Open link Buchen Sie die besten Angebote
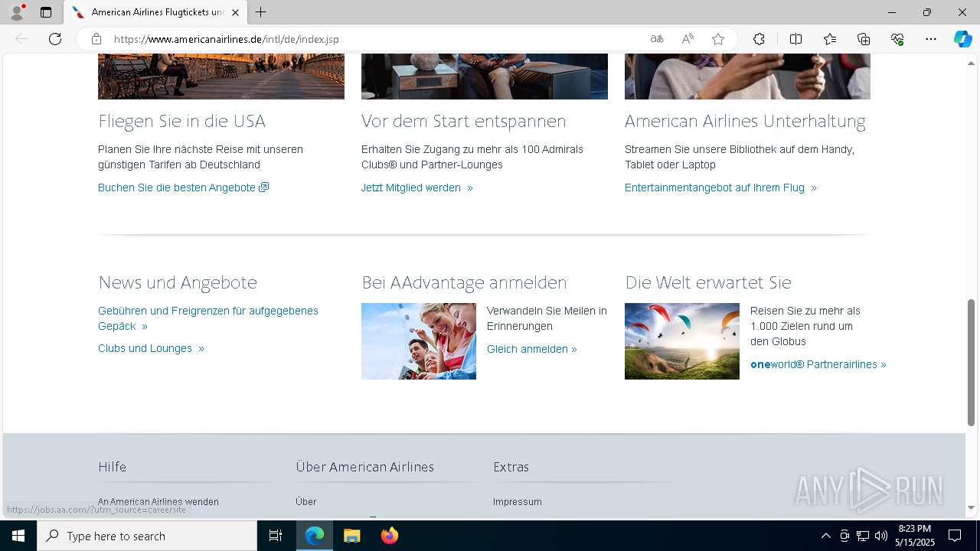980x551 pixels. 183,187
